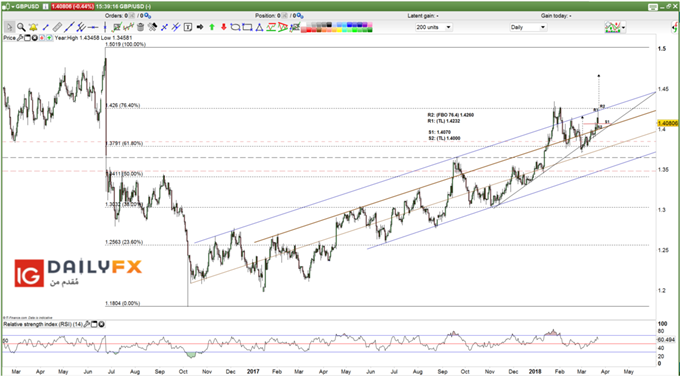Click the 2017 label on time axis
Image resolution: width=680 pixels, height=376 pixels.
252,372
